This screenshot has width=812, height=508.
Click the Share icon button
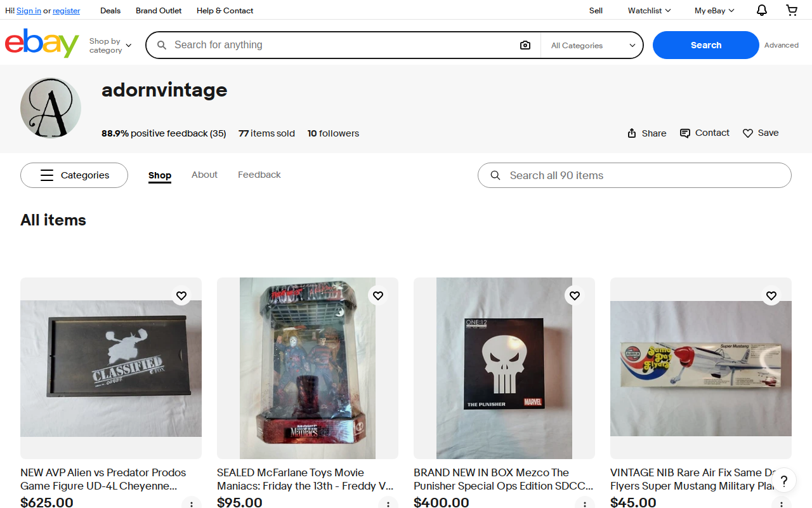coord(646,133)
